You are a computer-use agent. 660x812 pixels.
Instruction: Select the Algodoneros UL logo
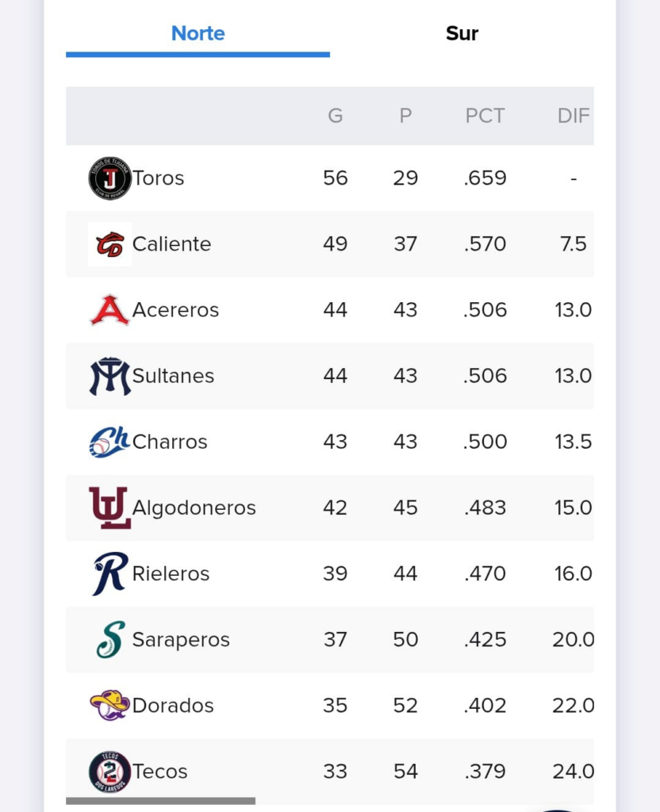(109, 507)
